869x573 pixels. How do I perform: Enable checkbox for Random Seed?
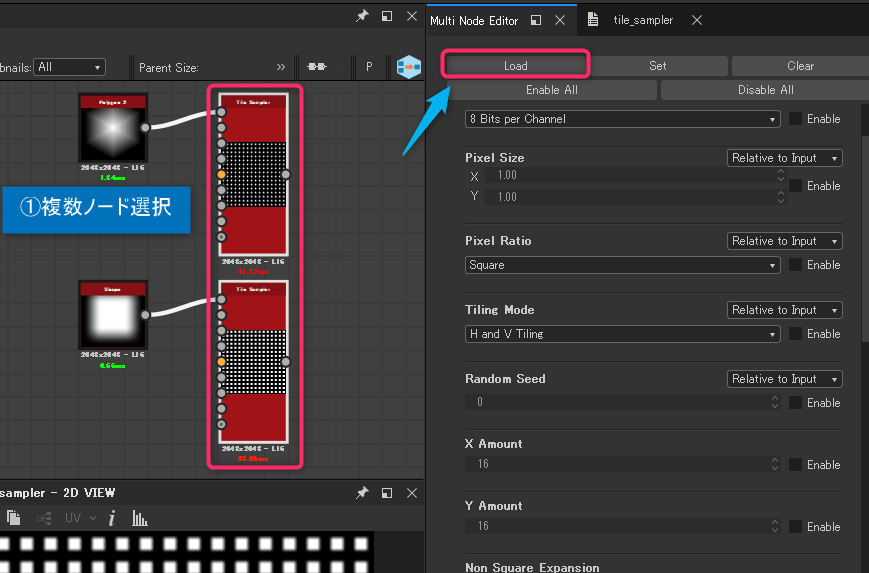pyautogui.click(x=795, y=403)
